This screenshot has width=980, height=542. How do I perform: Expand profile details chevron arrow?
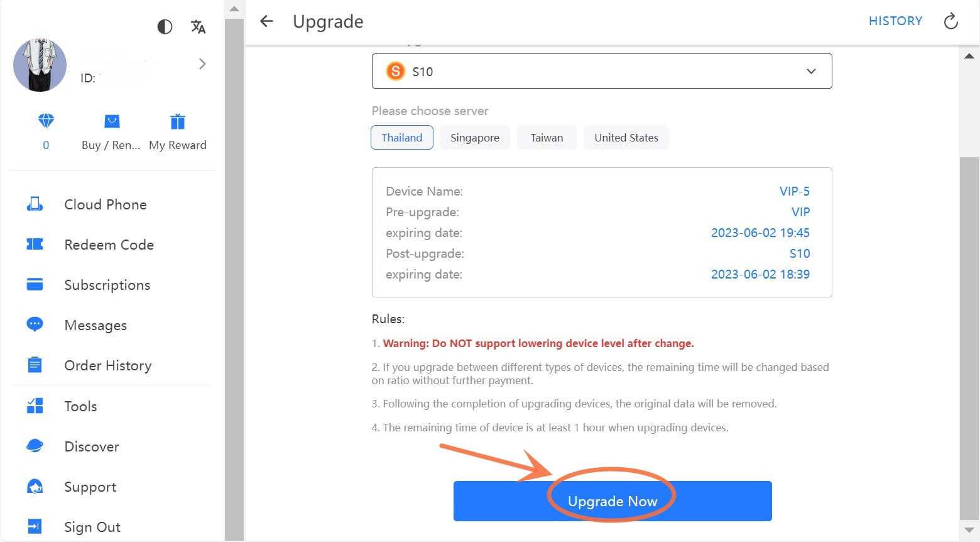point(202,64)
